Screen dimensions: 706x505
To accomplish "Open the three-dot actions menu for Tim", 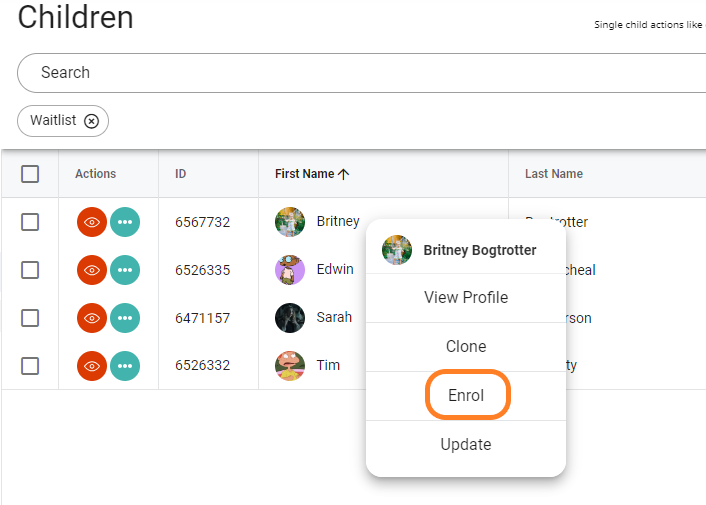I will tap(125, 366).
